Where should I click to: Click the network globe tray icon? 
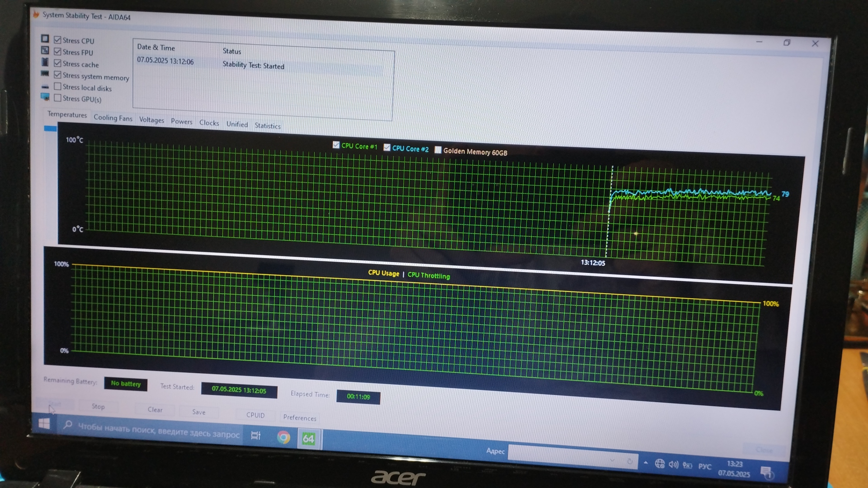[660, 464]
